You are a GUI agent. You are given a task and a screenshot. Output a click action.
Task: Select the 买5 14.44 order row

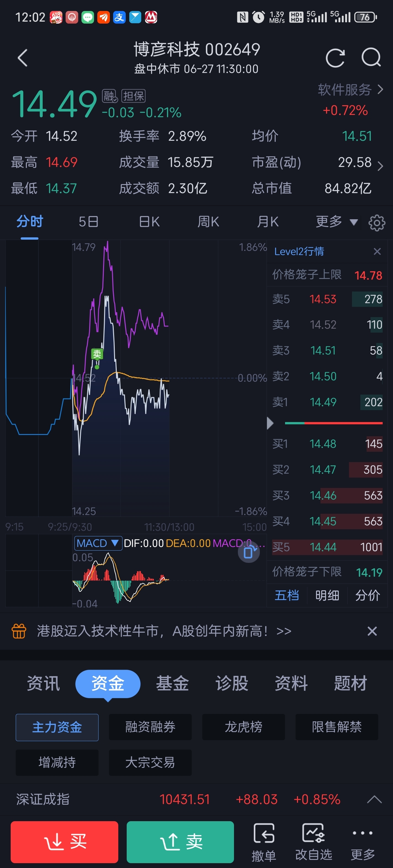point(327,547)
